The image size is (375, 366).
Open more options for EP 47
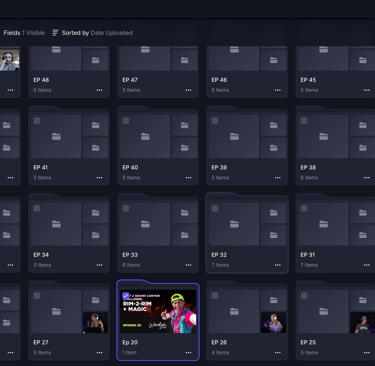click(x=188, y=90)
